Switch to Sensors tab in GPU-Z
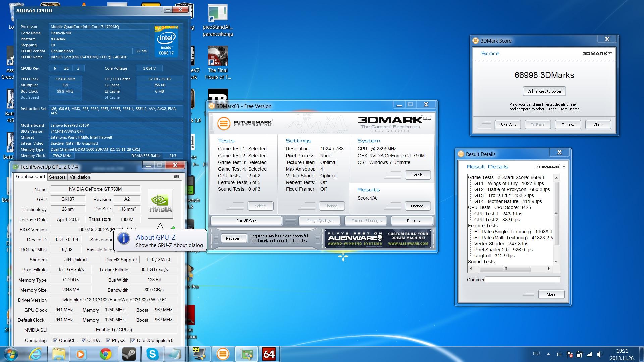 [57, 177]
